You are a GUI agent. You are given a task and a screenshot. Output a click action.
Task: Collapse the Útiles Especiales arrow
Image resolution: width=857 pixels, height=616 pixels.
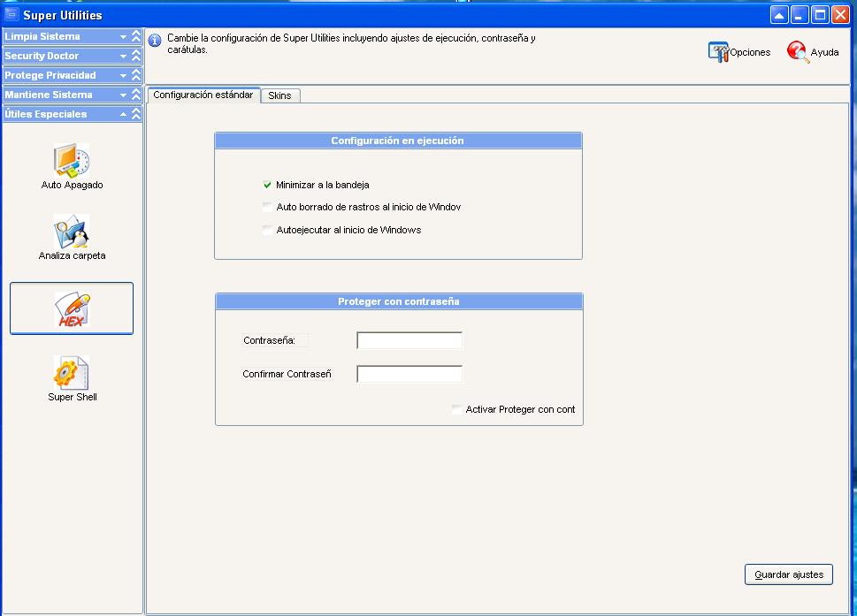pos(124,114)
